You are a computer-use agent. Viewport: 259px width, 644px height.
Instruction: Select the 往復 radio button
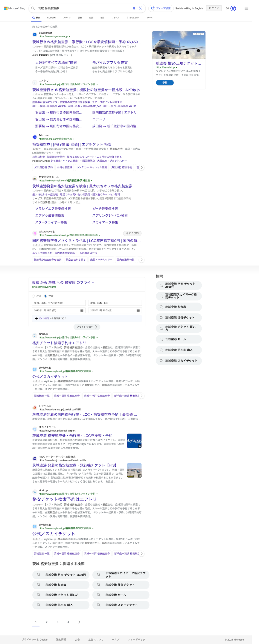point(46,296)
